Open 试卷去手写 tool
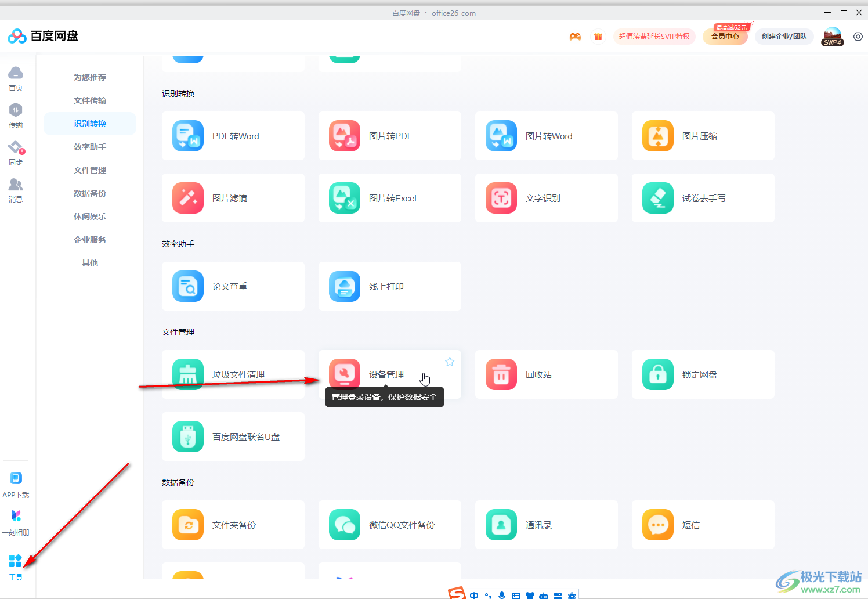Screen dimensions: 868x599 703,198
